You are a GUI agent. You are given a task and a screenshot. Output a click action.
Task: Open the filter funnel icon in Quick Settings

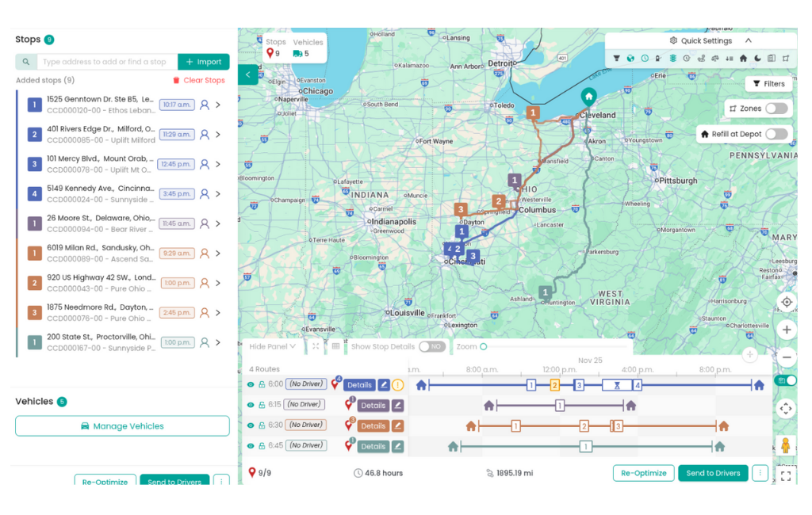[x=619, y=58]
